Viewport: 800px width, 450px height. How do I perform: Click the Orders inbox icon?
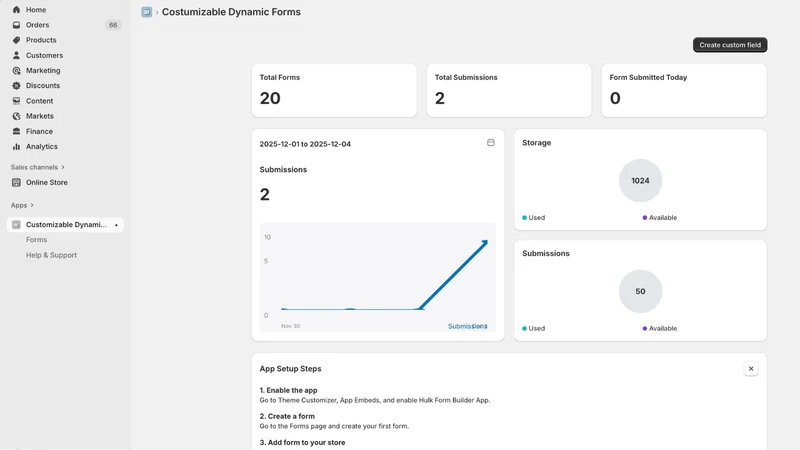click(x=16, y=25)
